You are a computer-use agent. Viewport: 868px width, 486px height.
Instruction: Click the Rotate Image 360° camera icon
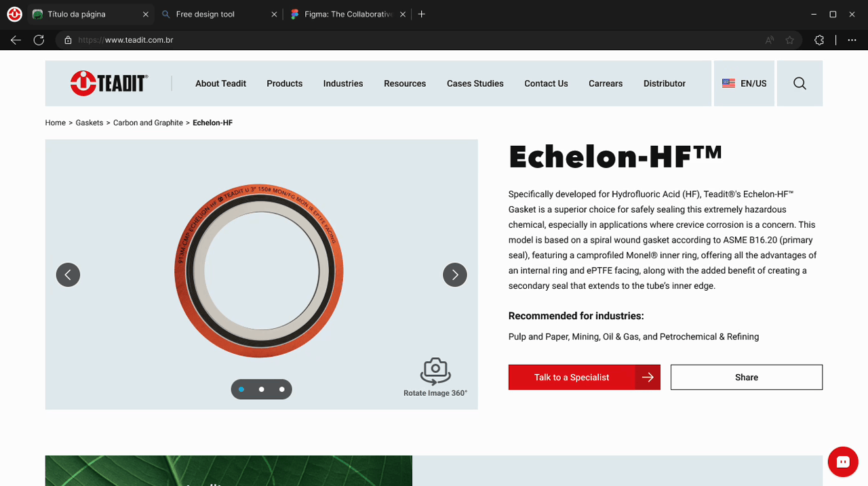[435, 371]
